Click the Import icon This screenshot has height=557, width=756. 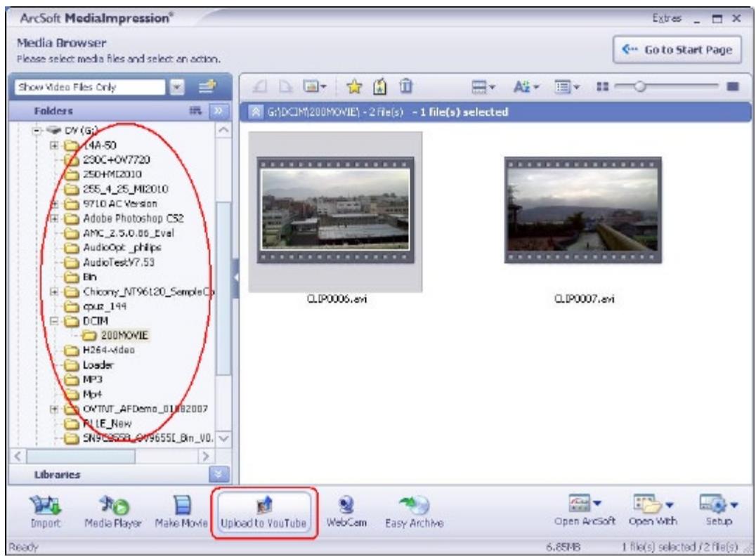pos(46,512)
